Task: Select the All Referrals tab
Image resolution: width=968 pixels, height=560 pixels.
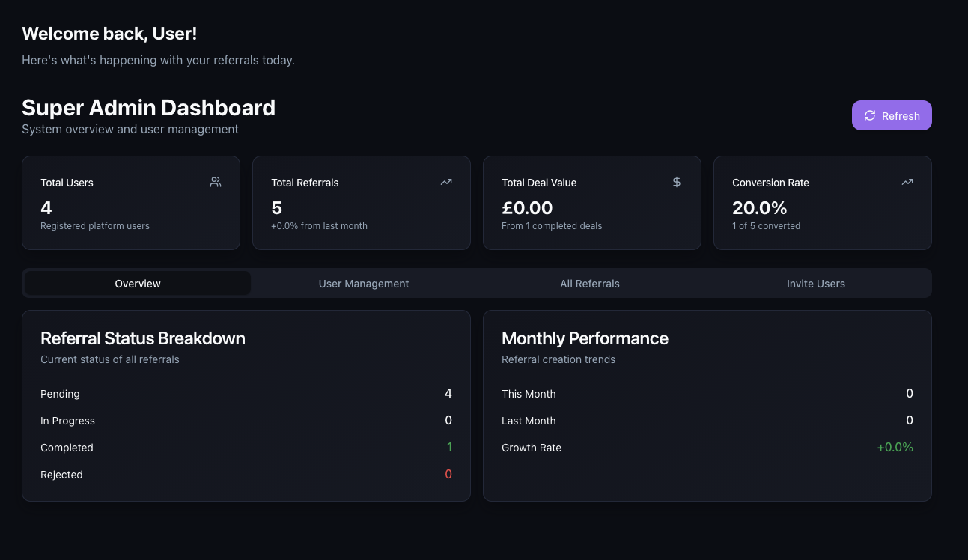Action: click(x=590, y=284)
